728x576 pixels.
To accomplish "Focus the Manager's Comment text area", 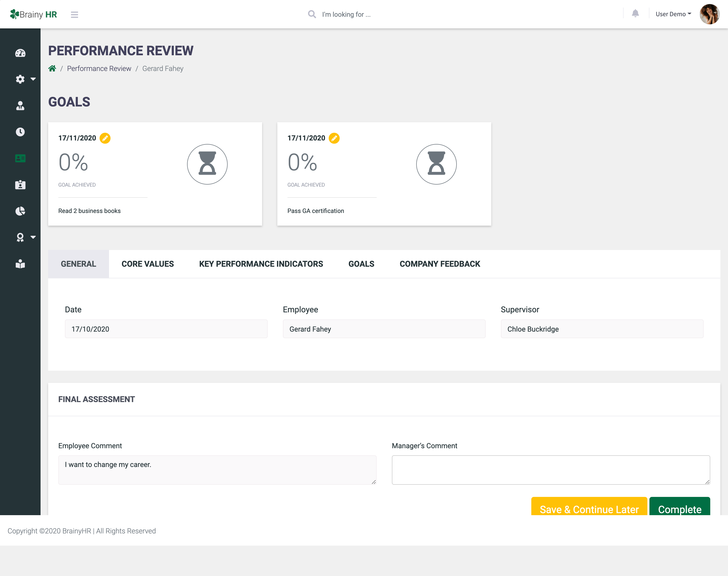I will [x=551, y=470].
